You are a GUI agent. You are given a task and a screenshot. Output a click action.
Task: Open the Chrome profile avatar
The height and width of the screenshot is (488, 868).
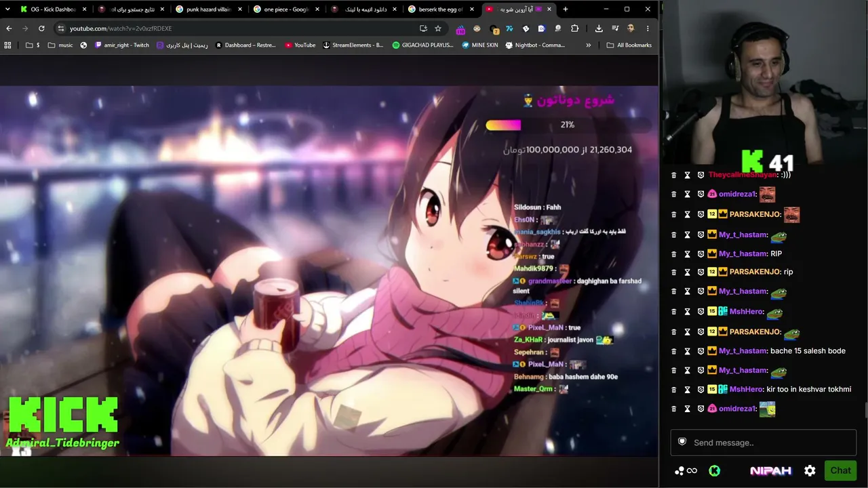tap(631, 28)
